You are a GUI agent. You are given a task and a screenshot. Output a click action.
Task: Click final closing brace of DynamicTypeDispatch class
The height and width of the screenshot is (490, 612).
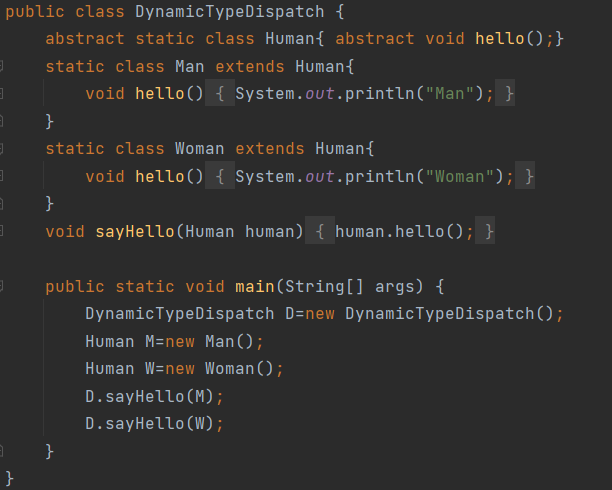[10, 479]
